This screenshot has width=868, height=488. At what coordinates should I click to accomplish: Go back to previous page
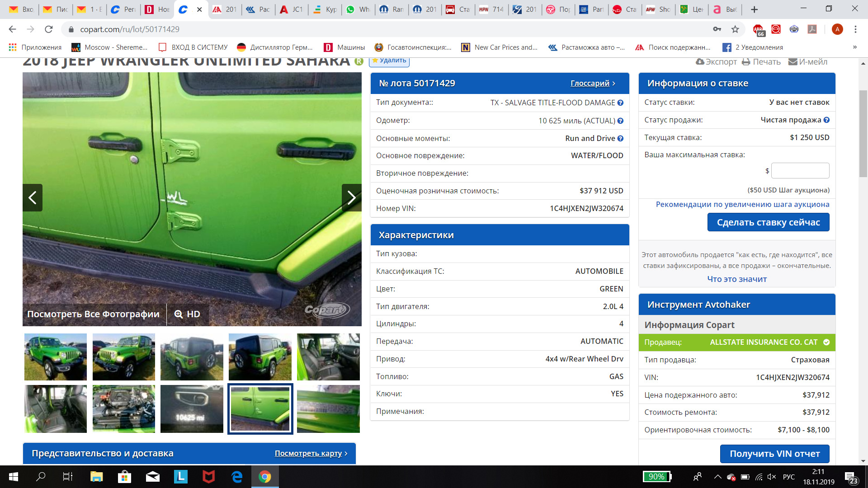(x=12, y=29)
